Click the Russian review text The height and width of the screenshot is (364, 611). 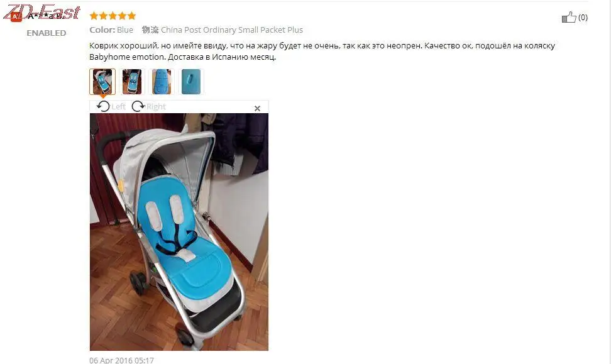(322, 51)
